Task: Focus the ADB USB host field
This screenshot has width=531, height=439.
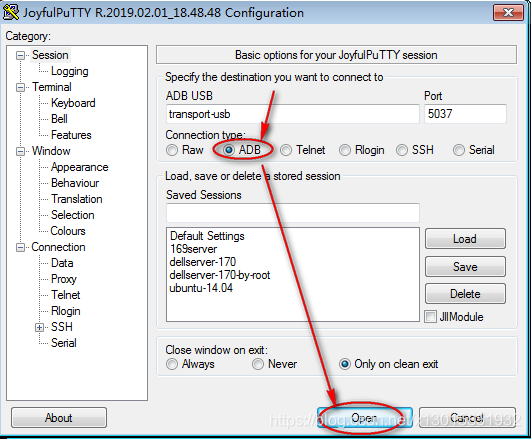Action: (x=293, y=114)
